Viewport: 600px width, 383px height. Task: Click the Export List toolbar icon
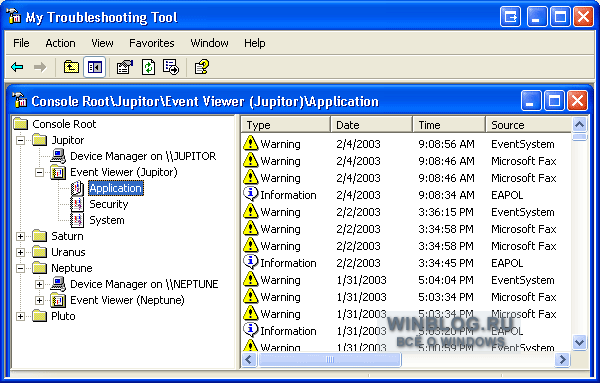[171, 67]
